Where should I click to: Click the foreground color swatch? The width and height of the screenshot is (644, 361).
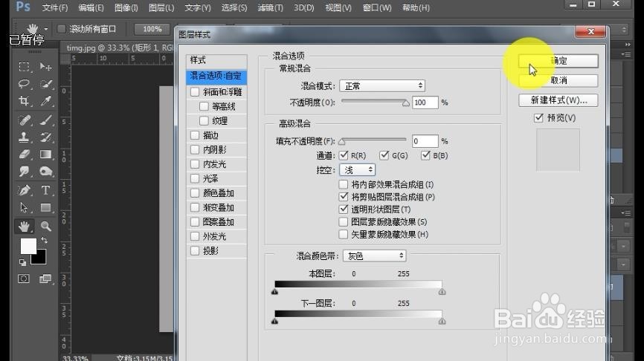coord(28,246)
